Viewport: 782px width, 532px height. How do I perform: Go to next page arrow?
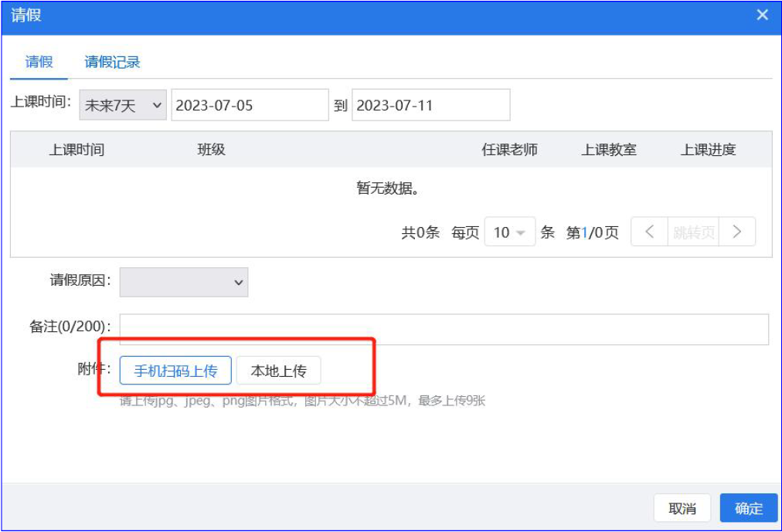point(736,232)
